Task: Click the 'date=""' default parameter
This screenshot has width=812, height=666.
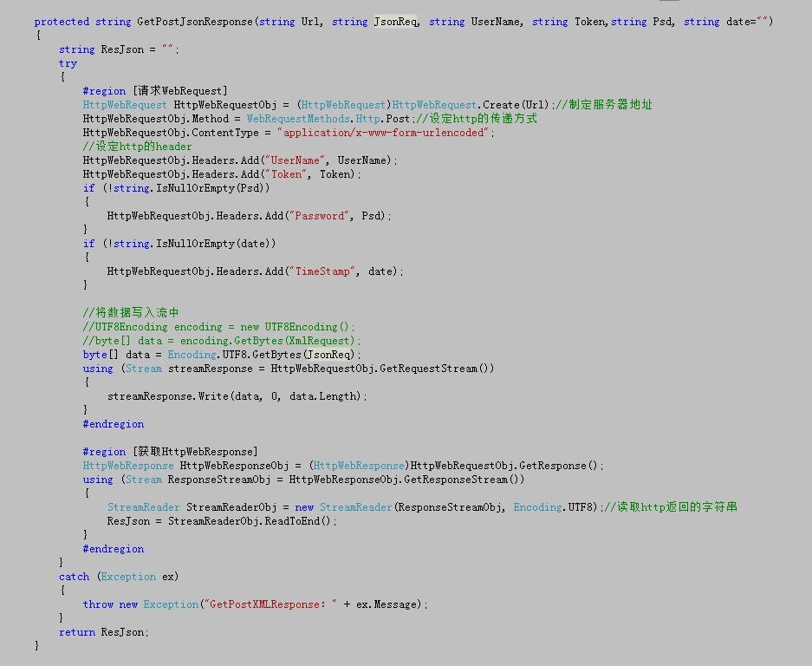Action: 747,22
